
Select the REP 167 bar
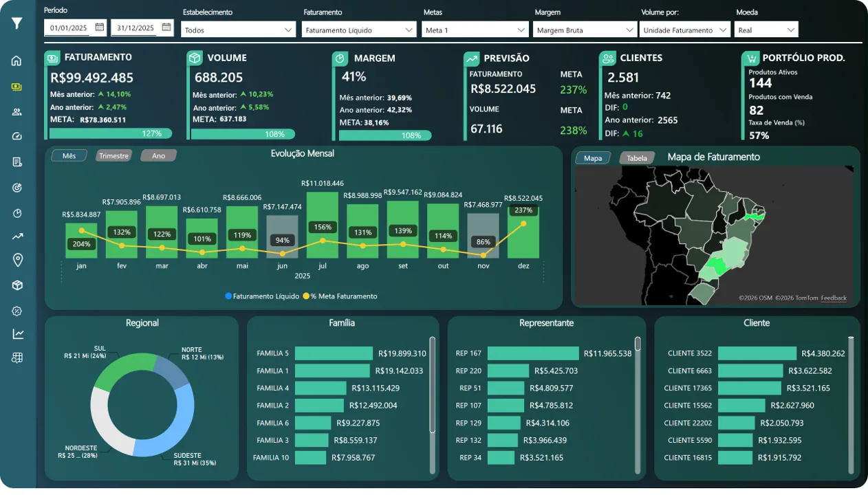coord(534,353)
